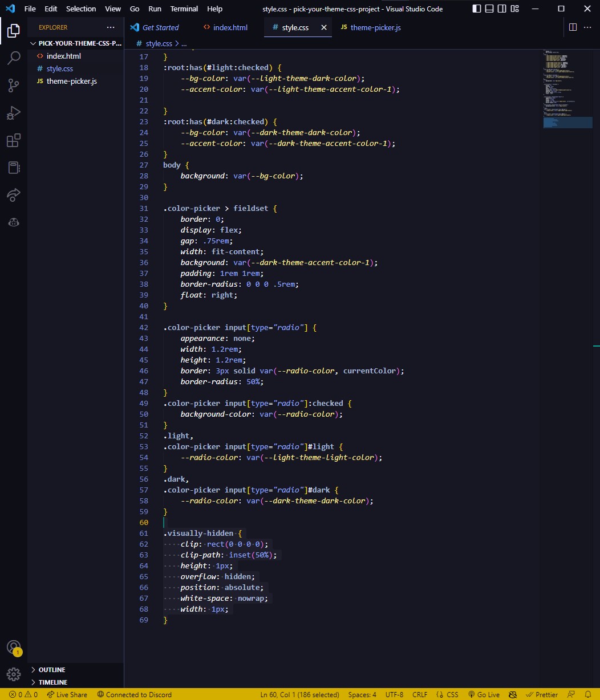Open the Extensions view

tap(14, 140)
